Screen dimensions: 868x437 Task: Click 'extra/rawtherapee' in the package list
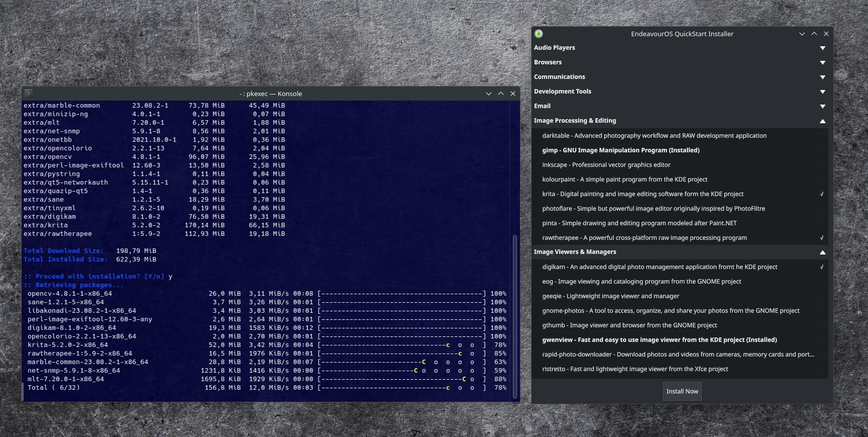[x=58, y=234]
